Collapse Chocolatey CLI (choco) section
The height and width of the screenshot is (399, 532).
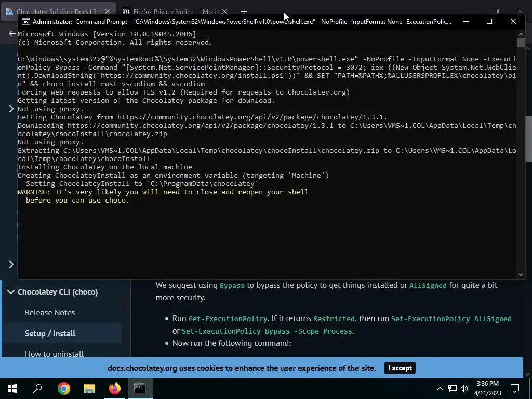[10, 292]
